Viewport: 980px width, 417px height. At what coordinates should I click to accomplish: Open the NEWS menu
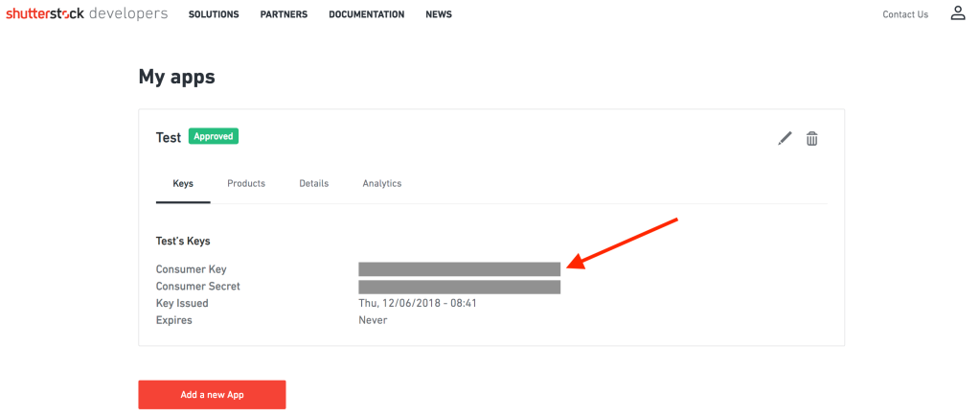pyautogui.click(x=439, y=14)
